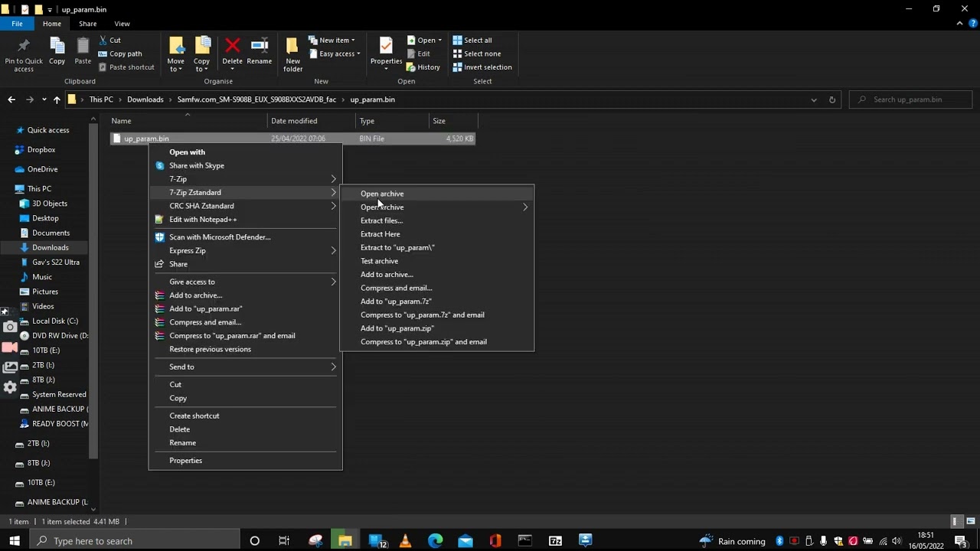Viewport: 980px width, 551px height.
Task: Click Select all in ribbon
Action: 472,40
